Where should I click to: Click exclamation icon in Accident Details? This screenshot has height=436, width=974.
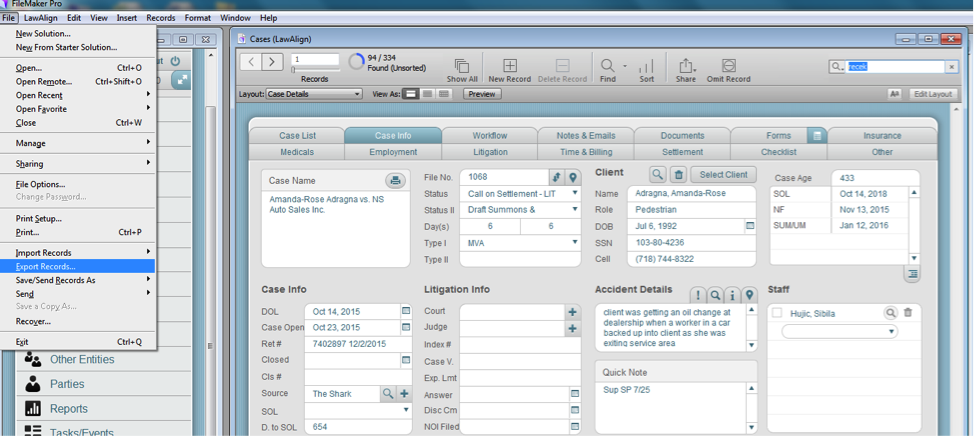tap(698, 294)
